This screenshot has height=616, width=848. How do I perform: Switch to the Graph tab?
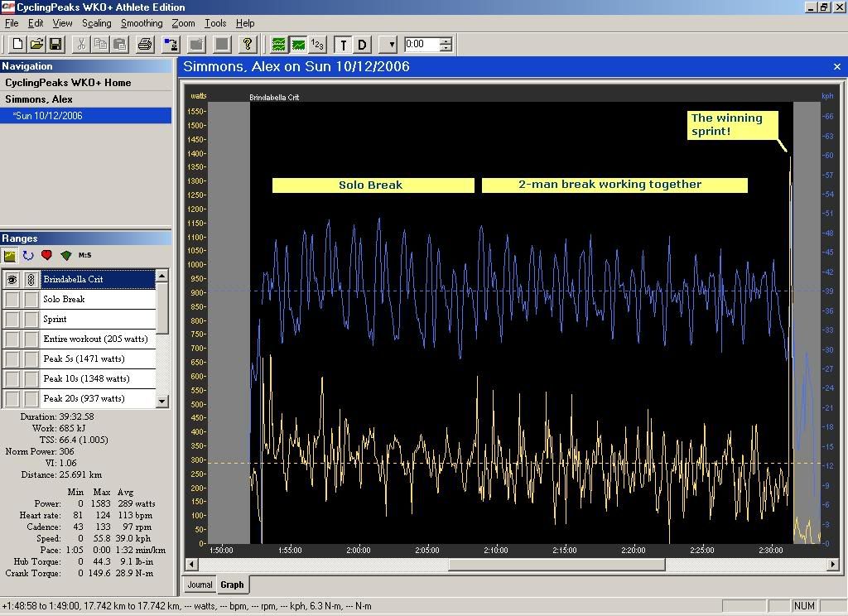click(232, 585)
